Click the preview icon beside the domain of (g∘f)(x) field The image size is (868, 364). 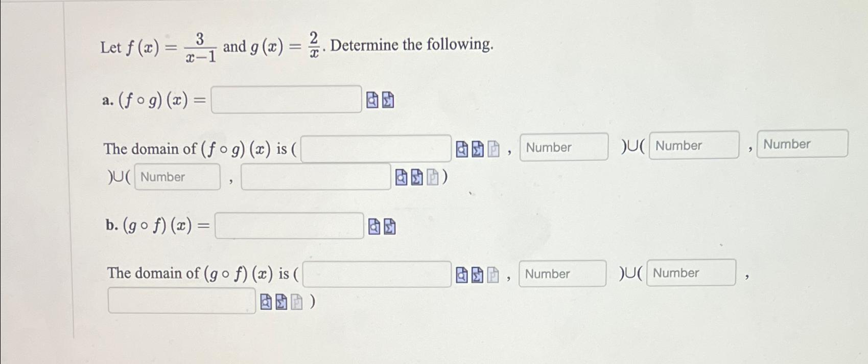(x=461, y=275)
